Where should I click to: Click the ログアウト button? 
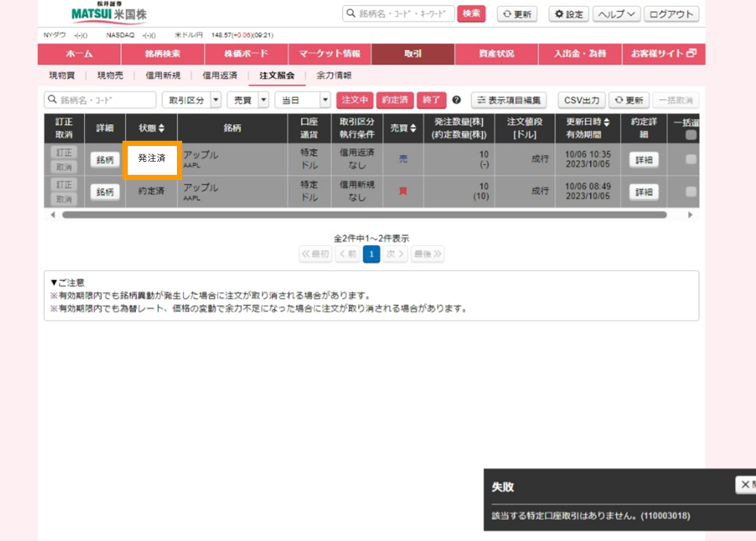click(x=671, y=14)
